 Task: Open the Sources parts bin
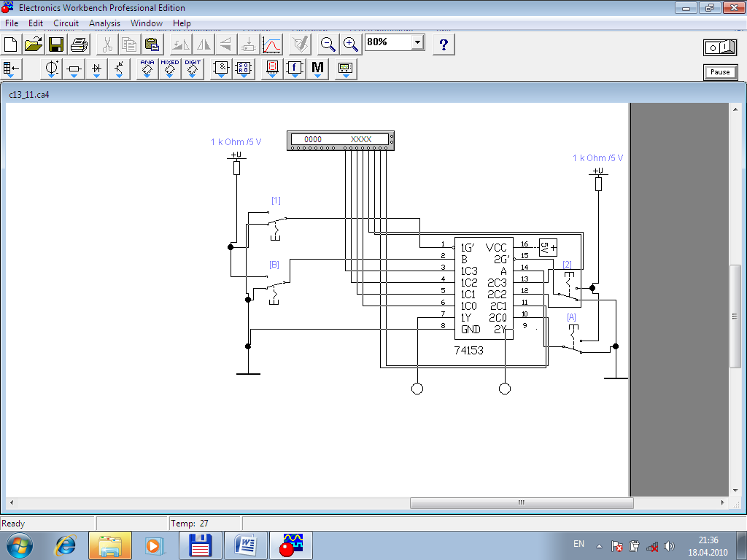(x=52, y=69)
